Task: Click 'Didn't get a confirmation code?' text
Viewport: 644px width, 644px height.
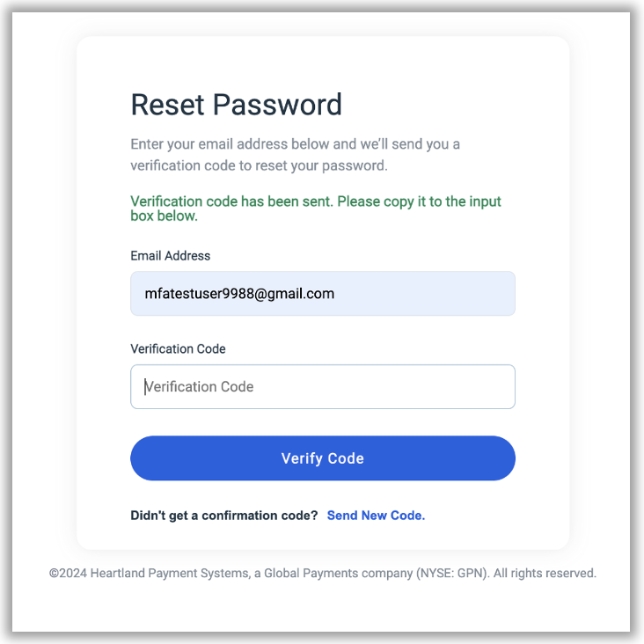Action: pyautogui.click(x=224, y=516)
